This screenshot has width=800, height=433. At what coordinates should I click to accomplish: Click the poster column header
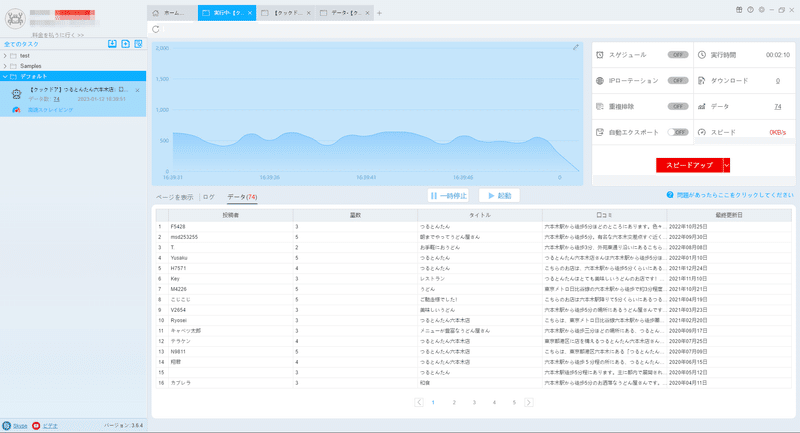click(231, 215)
